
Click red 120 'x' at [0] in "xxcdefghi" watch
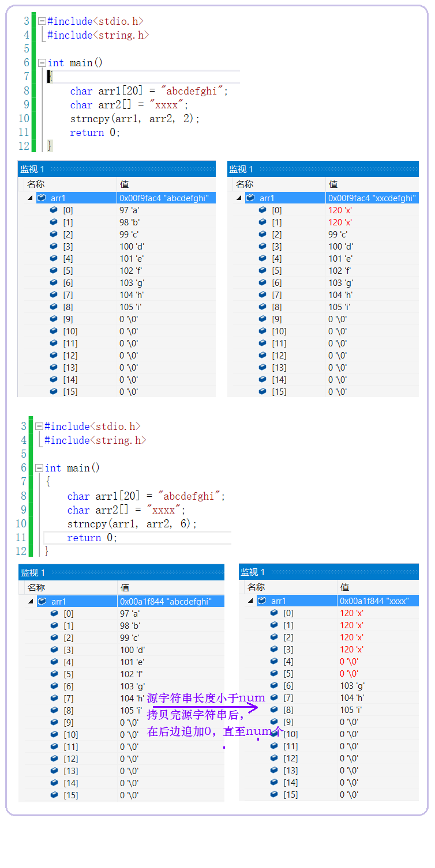point(340,210)
